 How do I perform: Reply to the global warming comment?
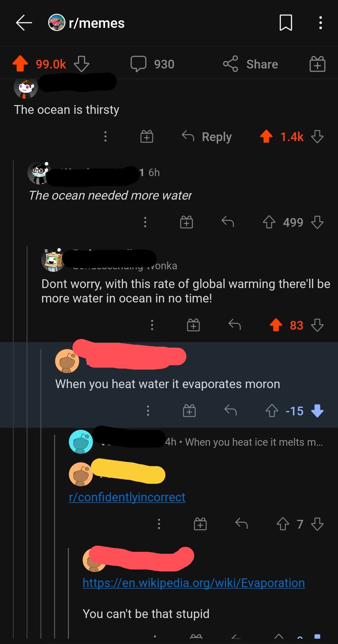click(x=234, y=325)
